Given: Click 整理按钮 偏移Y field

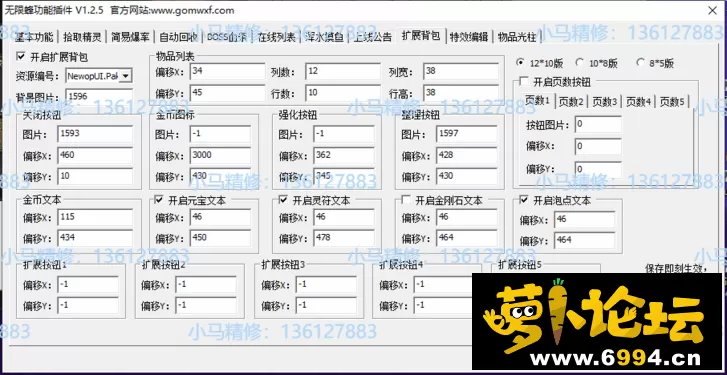Looking at the screenshot, I should (466, 177).
